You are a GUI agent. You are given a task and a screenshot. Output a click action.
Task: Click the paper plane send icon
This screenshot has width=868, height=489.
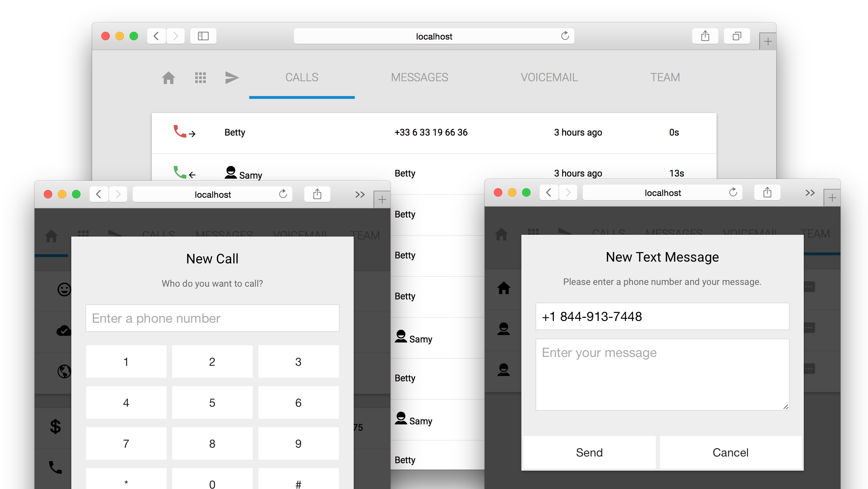(x=232, y=78)
